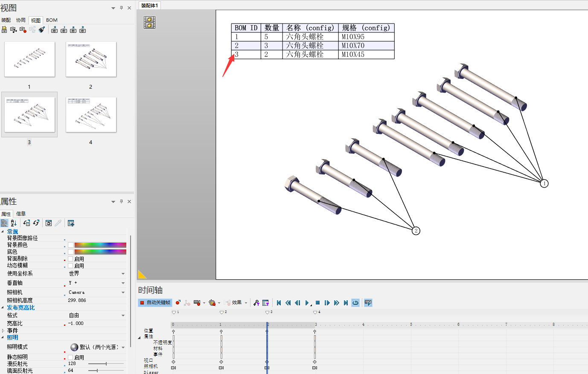The image size is (588, 374).
Task: Select view thumbnail 4
Action: (x=91, y=115)
